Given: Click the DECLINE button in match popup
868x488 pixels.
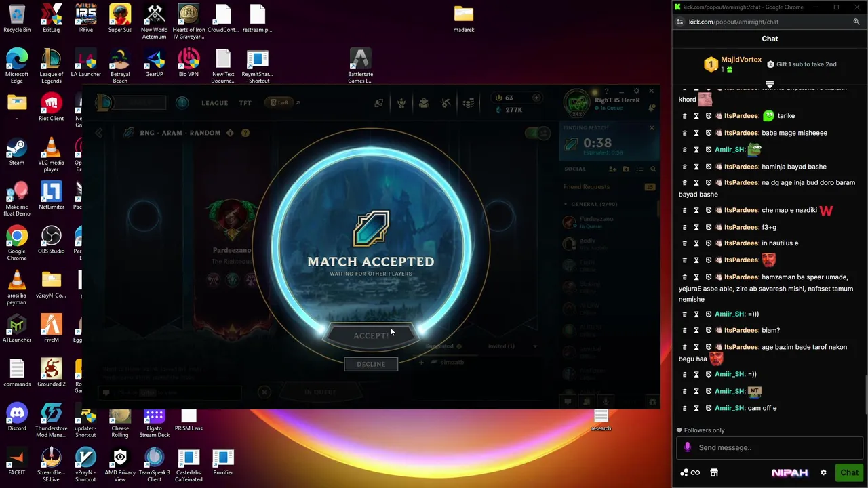Looking at the screenshot, I should tap(371, 364).
